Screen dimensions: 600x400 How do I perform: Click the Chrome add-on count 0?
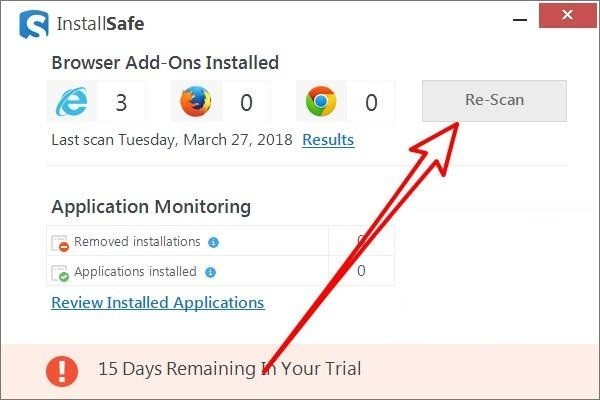pyautogui.click(x=370, y=102)
